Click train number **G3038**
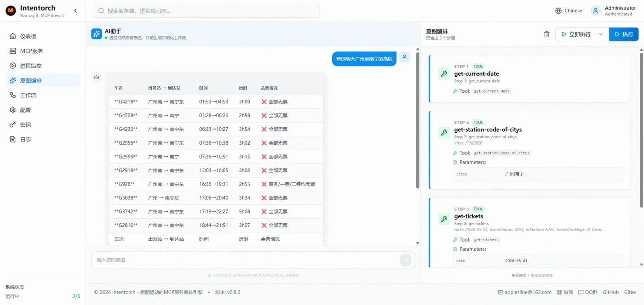The height and width of the screenshot is (305, 644). click(x=126, y=198)
